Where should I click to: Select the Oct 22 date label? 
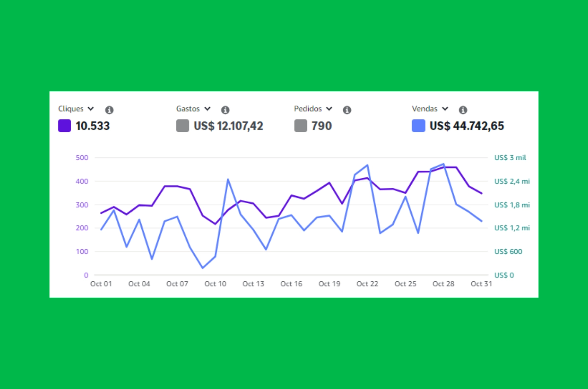point(367,284)
